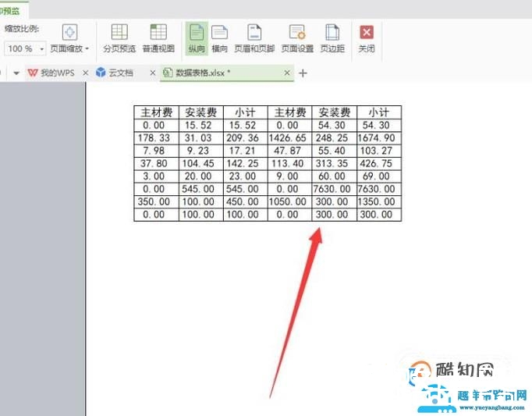Switch to normal view (普通视图)
This screenshot has width=532, height=416.
tap(158, 39)
